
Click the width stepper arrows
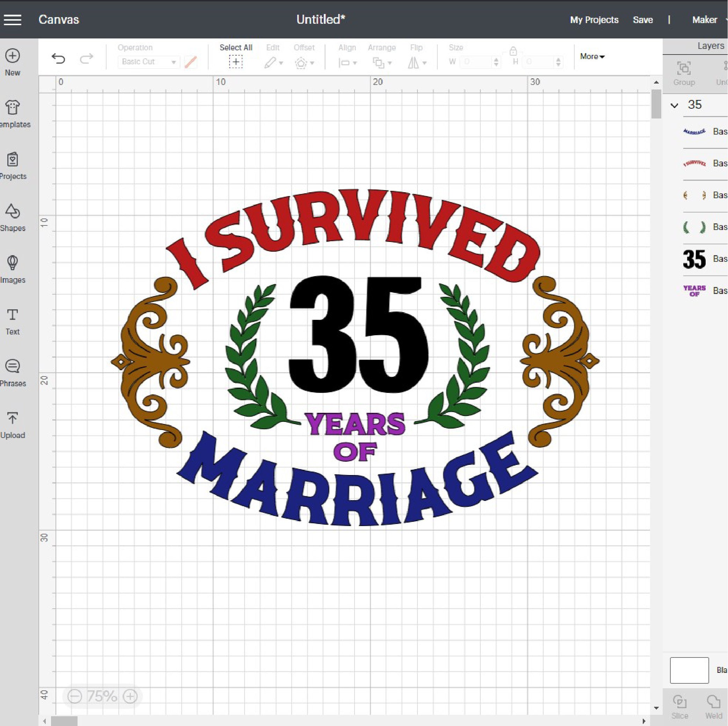tap(496, 62)
